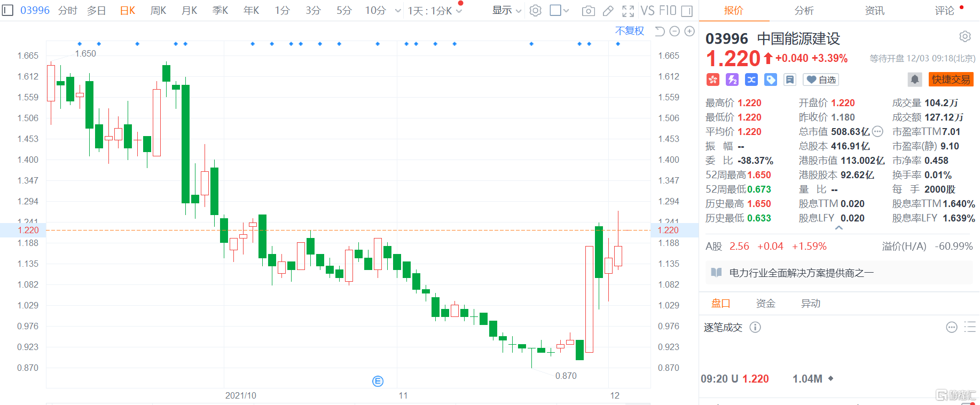Click the E event marker on chart
This screenshot has height=405, width=980.
[378, 381]
